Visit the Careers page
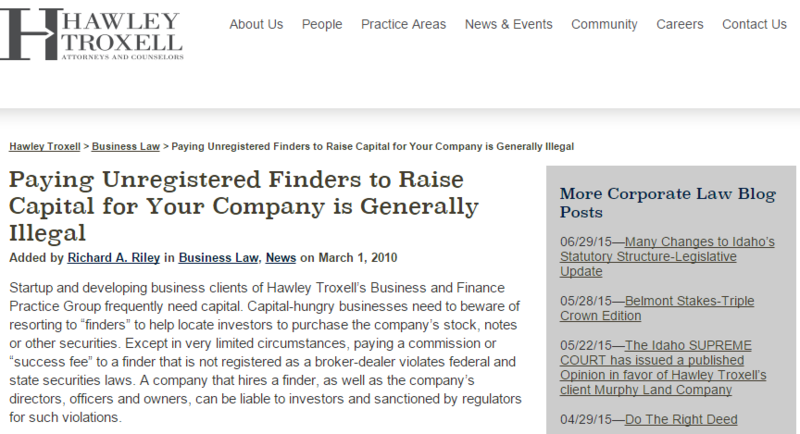800x434 pixels. [680, 25]
